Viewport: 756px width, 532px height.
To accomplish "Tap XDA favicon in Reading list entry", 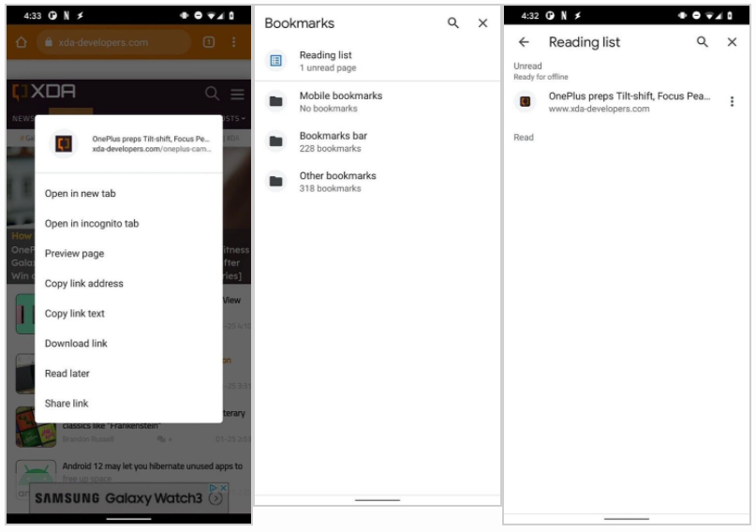I will pos(525,102).
